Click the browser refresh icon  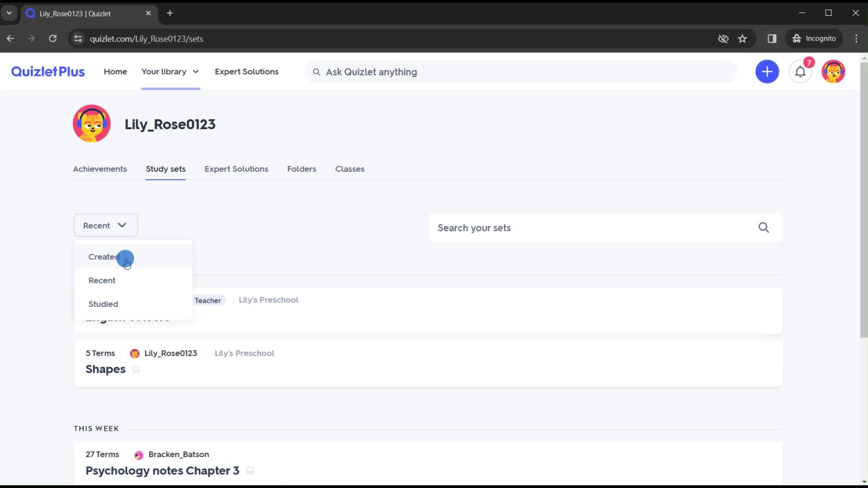pos(53,39)
